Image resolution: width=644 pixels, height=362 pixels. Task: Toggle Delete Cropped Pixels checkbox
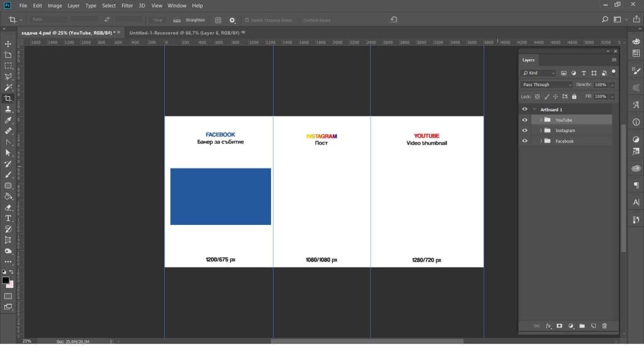[x=247, y=20]
